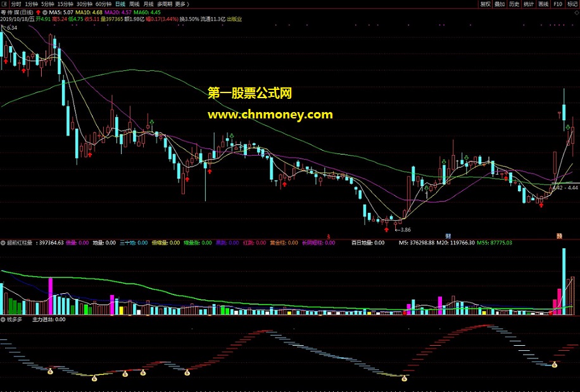Screen dimensions: 580x392
Task: Click the 叠加 overlay button
Action: coord(500,4)
